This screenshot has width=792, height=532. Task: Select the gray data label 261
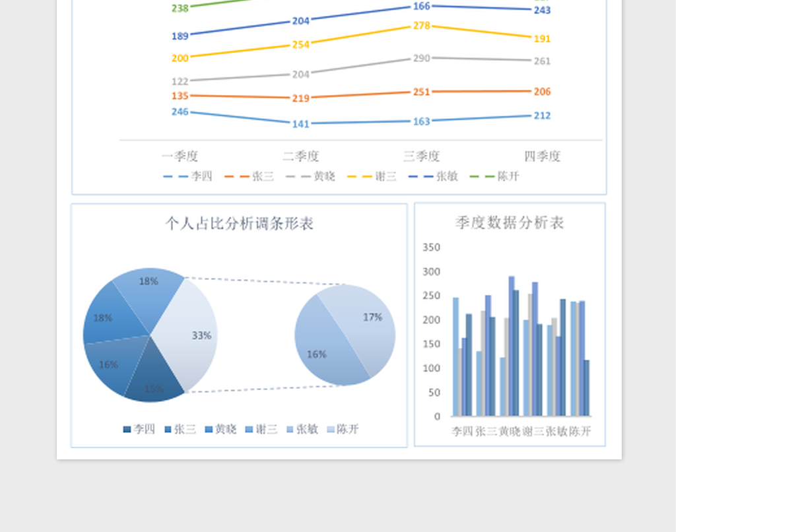[542, 61]
